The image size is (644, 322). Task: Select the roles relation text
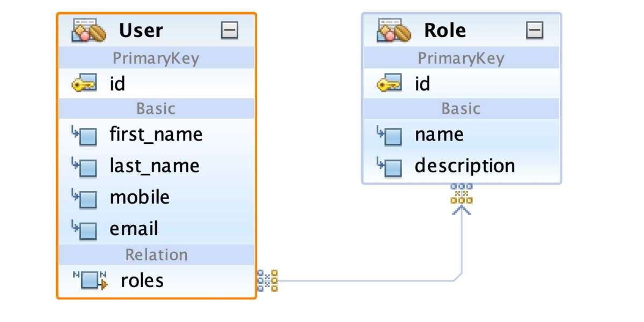(142, 281)
